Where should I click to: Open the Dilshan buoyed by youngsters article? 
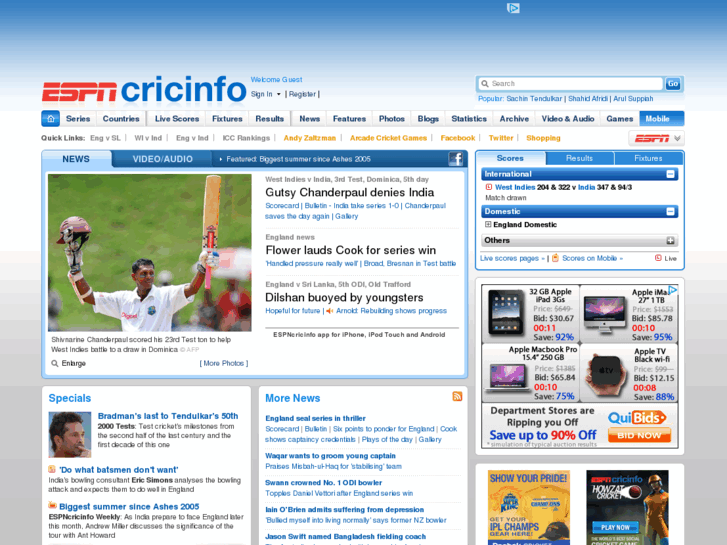coord(344,297)
